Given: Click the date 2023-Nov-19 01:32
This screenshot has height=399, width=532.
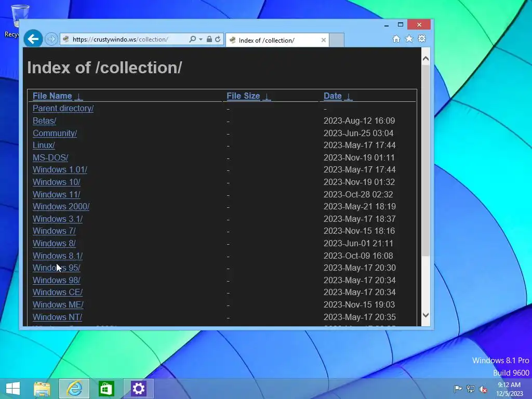Looking at the screenshot, I should [359, 182].
